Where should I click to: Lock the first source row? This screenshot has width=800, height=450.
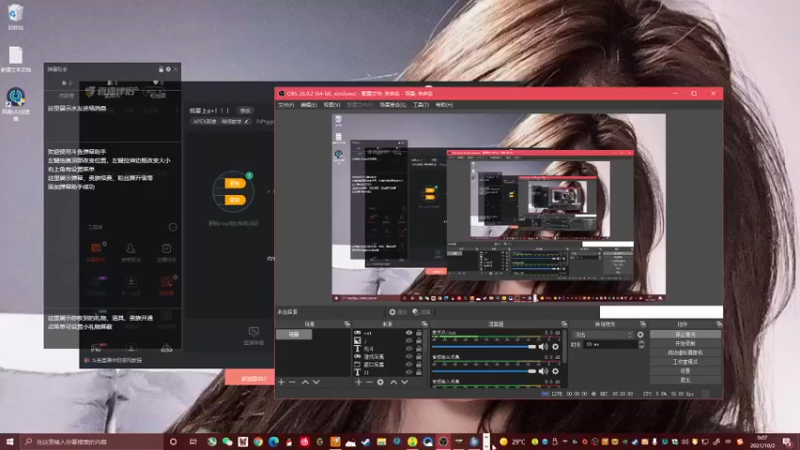pos(419,333)
